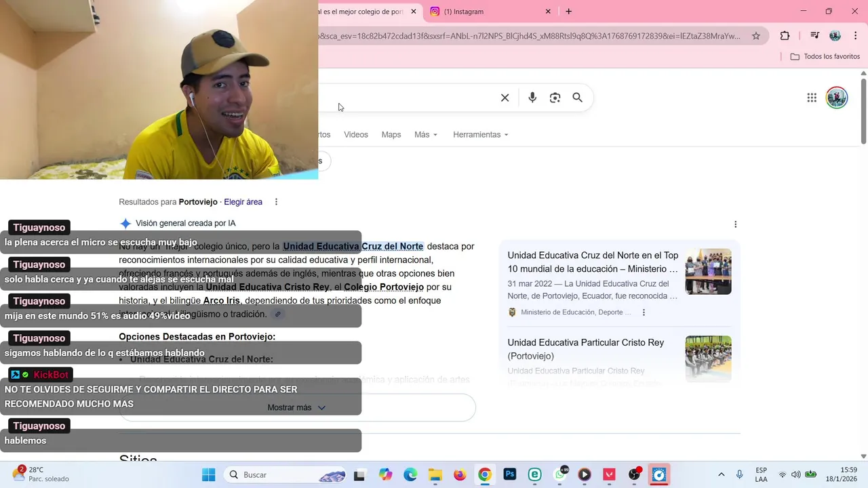Viewport: 868px width, 488px height.
Task: Click inside the Google search field
Action: point(407,98)
